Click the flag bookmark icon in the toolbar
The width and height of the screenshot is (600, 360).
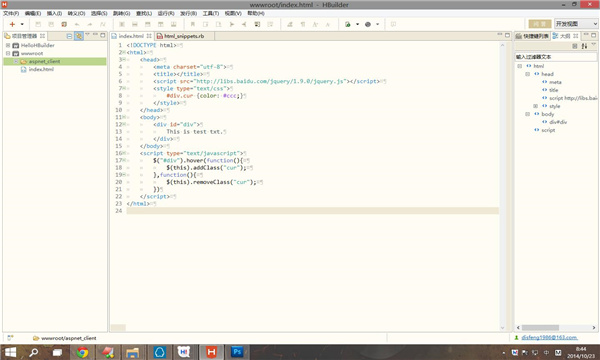192,24
